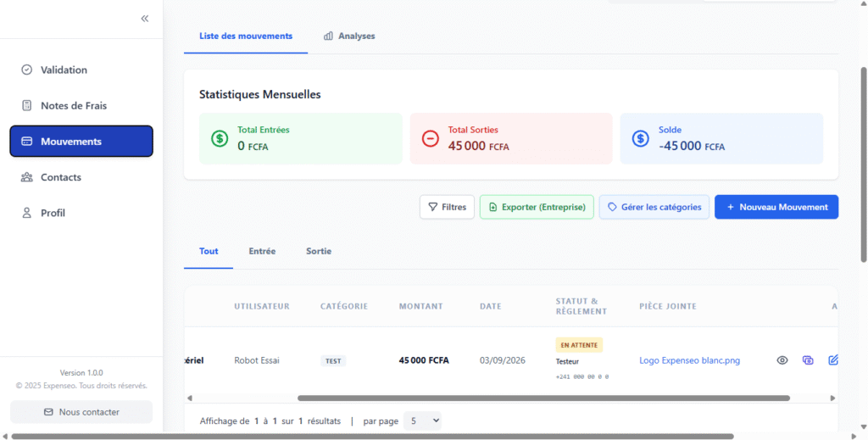
Task: Open the per page dropdown
Action: [x=423, y=421]
